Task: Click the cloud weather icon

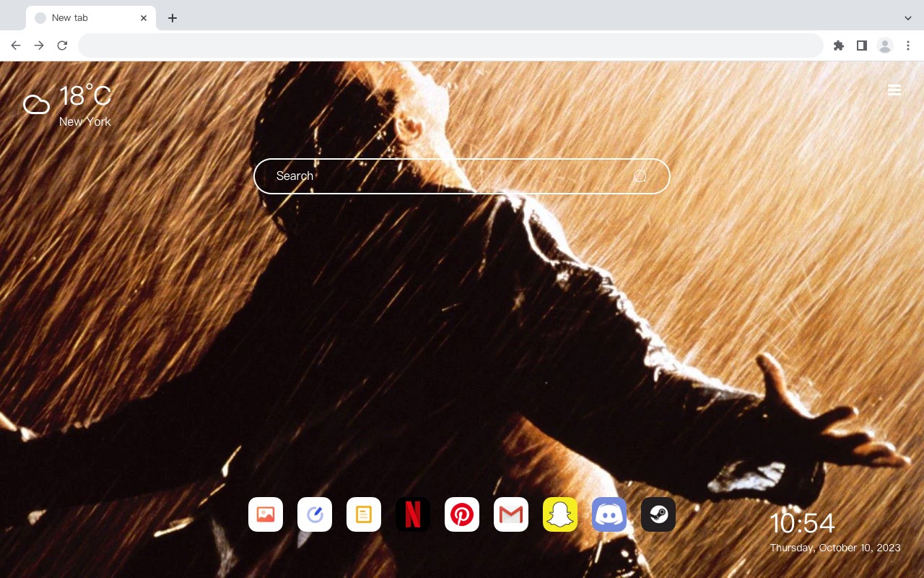Action: (36, 105)
